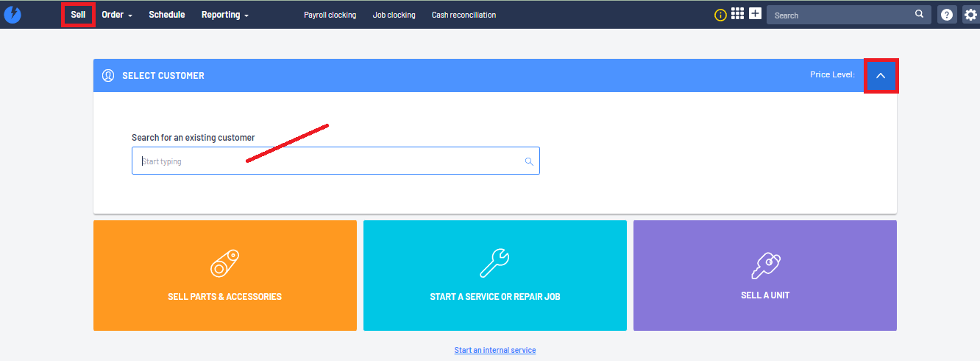
Task: Click the SELECT CUSTOMER header text
Action: (163, 75)
